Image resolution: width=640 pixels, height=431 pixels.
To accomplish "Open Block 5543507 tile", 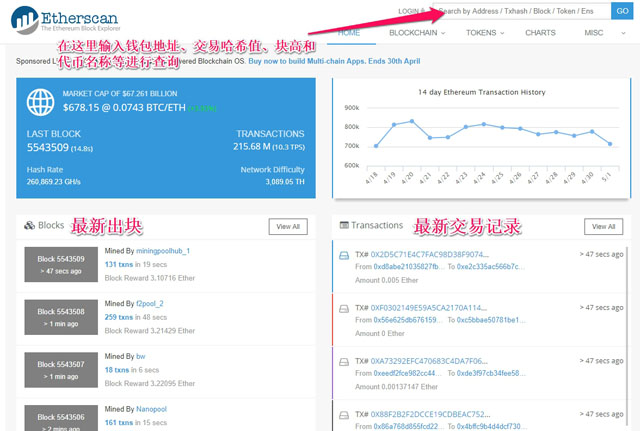I will (x=61, y=370).
